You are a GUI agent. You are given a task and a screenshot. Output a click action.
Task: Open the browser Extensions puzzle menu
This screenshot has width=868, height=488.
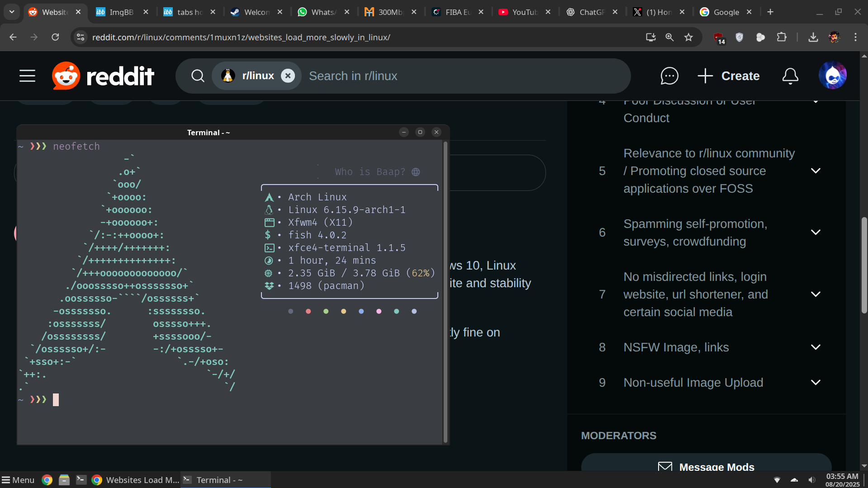click(782, 37)
